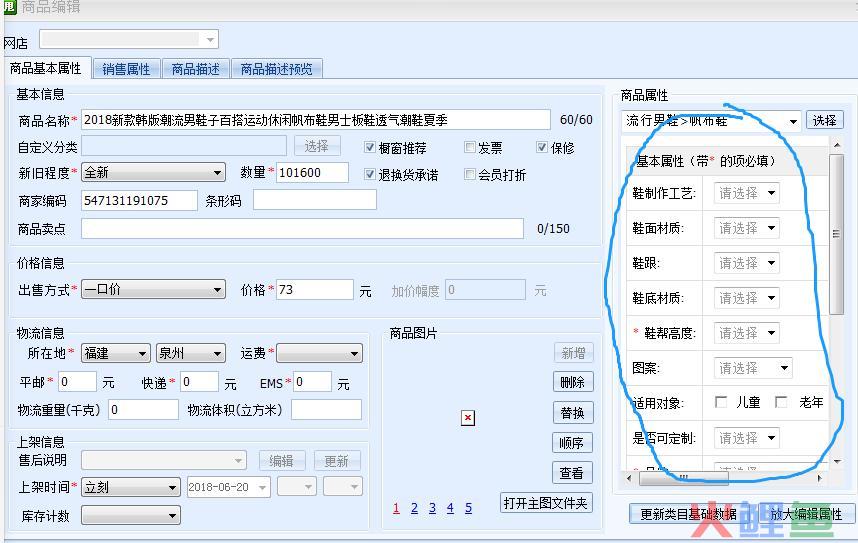Click the attributes panel vertical scrollbar thumb

(x=836, y=234)
